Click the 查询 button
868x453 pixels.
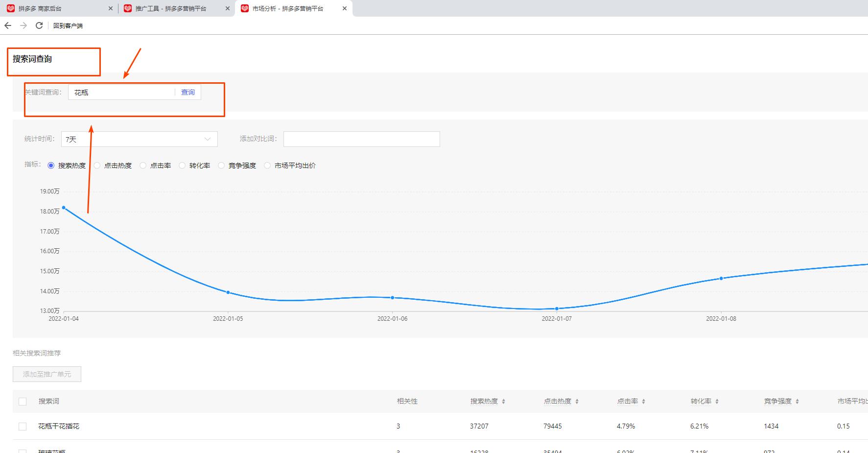tap(188, 92)
